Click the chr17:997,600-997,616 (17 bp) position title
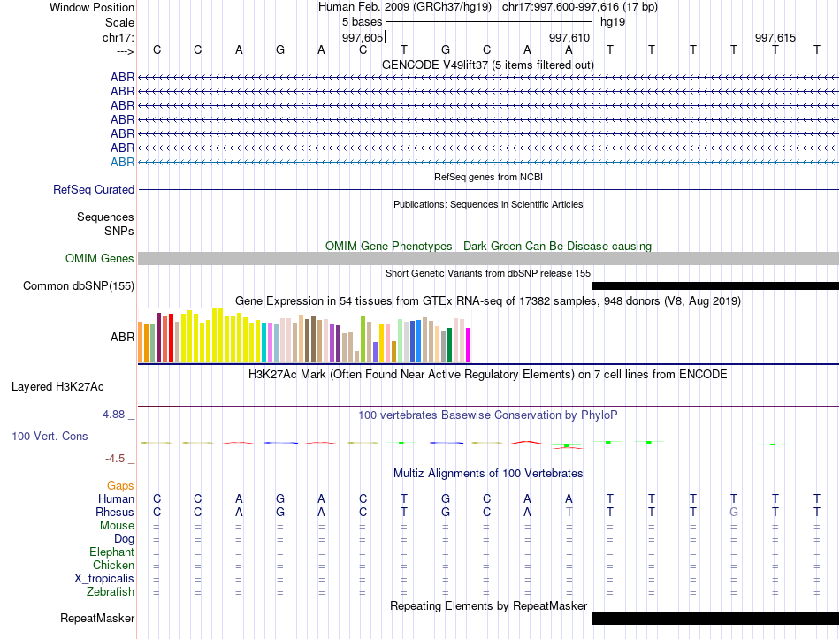Image resolution: width=840 pixels, height=639 pixels. [x=580, y=7]
